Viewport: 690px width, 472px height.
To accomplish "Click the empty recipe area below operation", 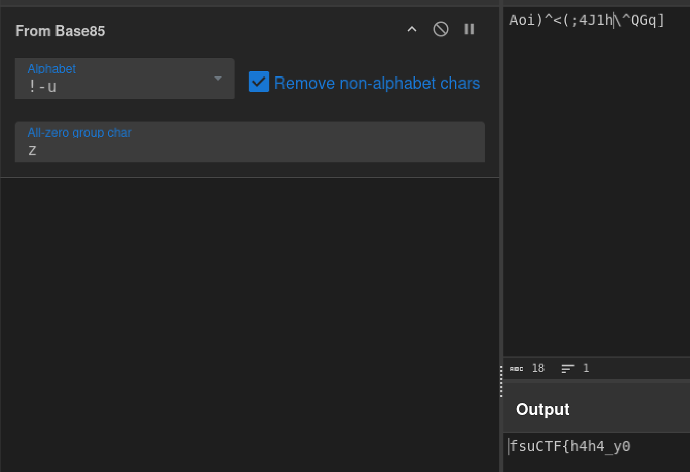I will coord(250,325).
